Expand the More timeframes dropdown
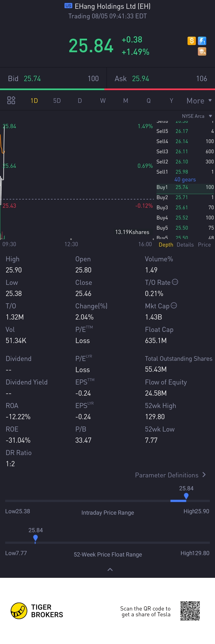This screenshot has width=215, height=644. 199,100
